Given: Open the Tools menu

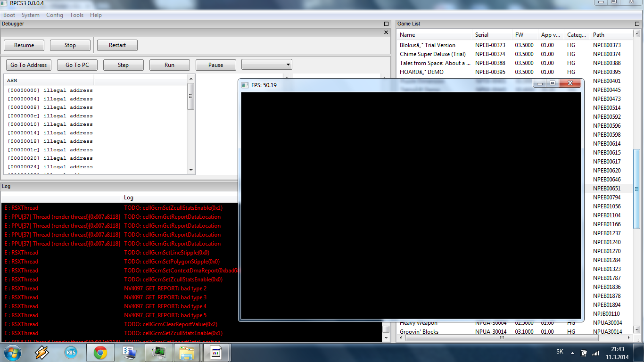Looking at the screenshot, I should coord(77,15).
